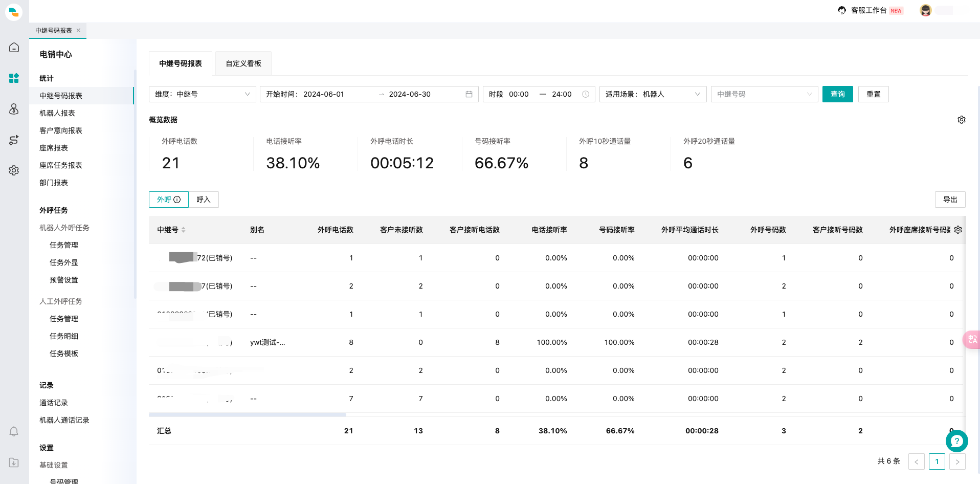Click the clock icon in 时段 field
Viewport: 980px width, 484px height.
586,94
